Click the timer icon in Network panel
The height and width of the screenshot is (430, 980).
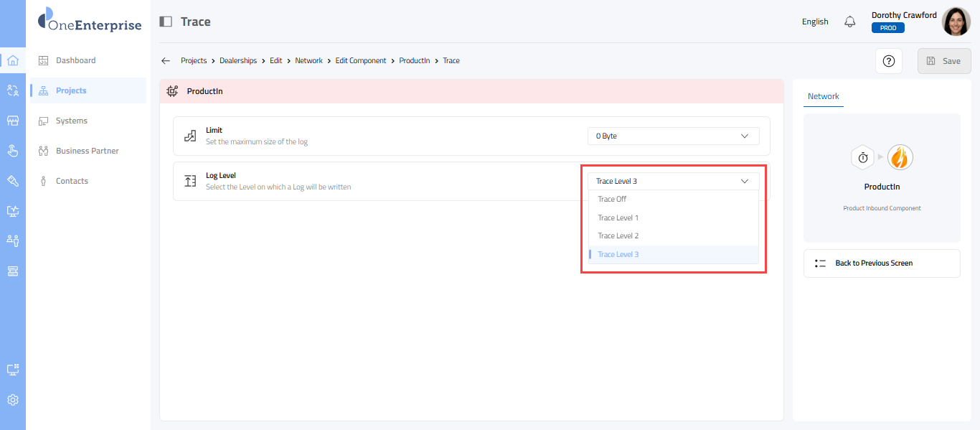pyautogui.click(x=863, y=157)
